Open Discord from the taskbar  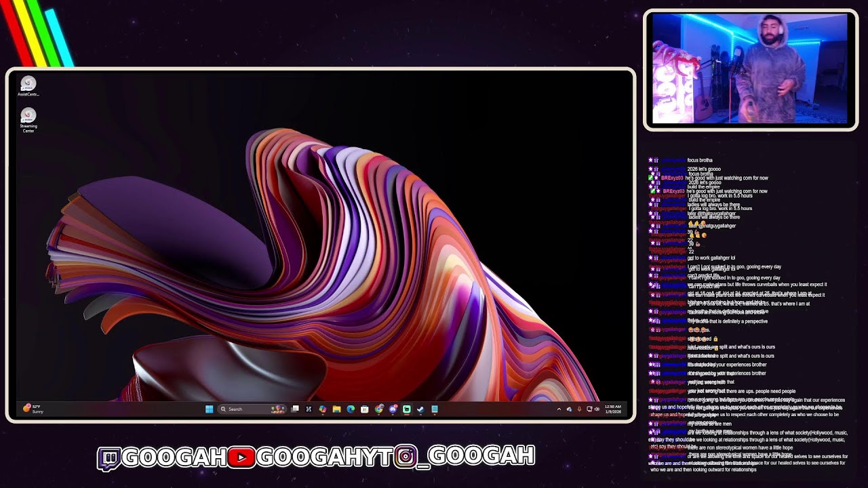(393, 409)
